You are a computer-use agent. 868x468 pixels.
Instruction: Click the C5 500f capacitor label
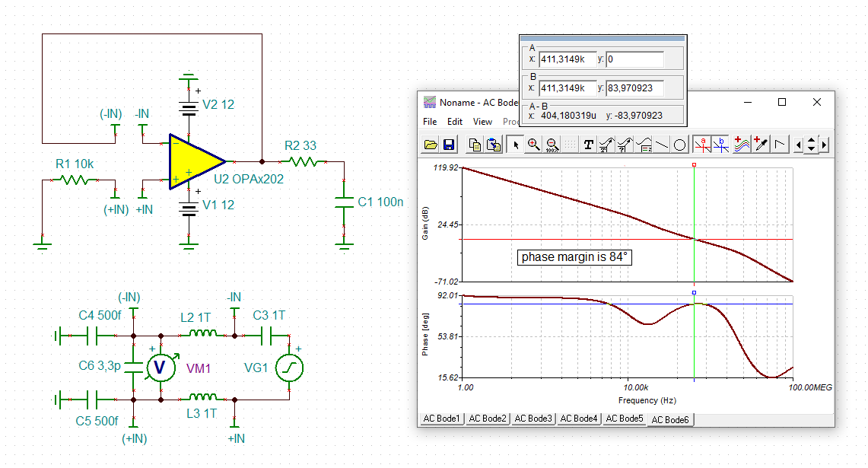point(97,421)
